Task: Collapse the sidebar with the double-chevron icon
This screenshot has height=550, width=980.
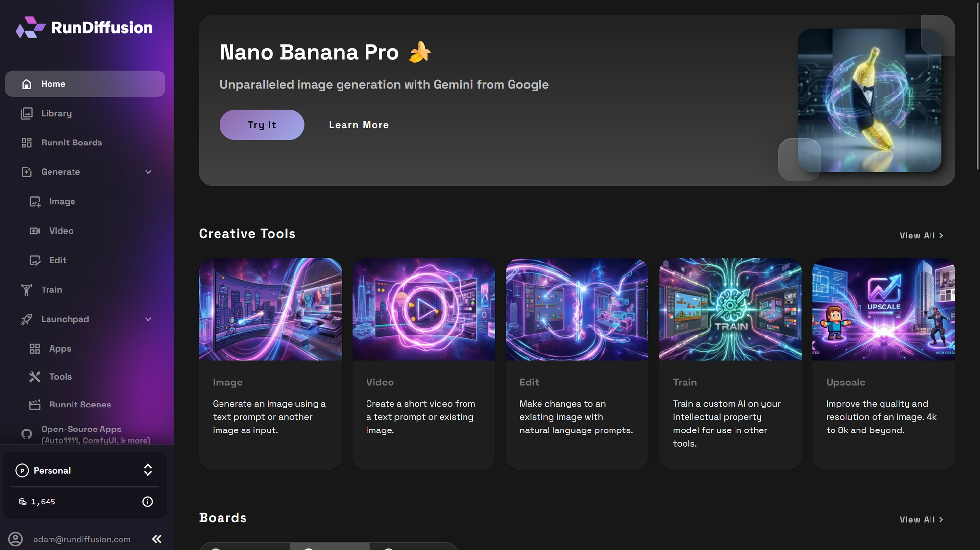Action: click(157, 539)
